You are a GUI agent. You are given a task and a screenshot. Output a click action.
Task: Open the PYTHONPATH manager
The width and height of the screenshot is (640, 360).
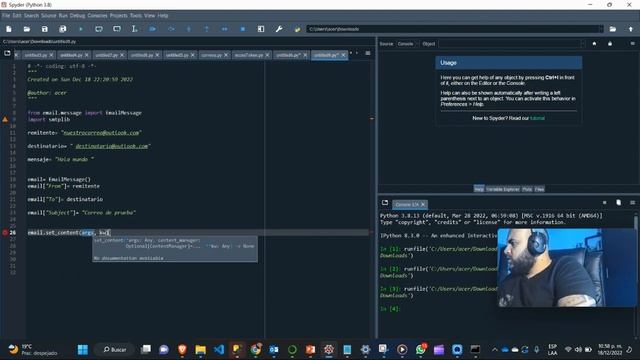click(297, 29)
